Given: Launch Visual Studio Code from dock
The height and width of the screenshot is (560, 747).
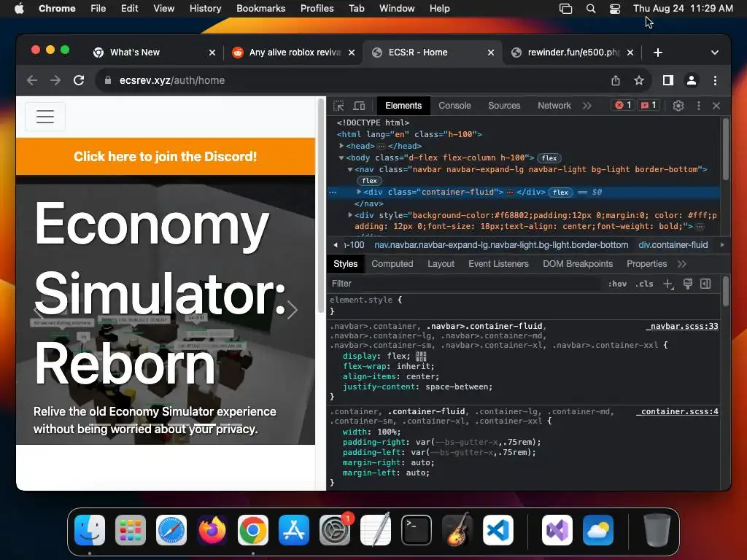Looking at the screenshot, I should pos(498,530).
